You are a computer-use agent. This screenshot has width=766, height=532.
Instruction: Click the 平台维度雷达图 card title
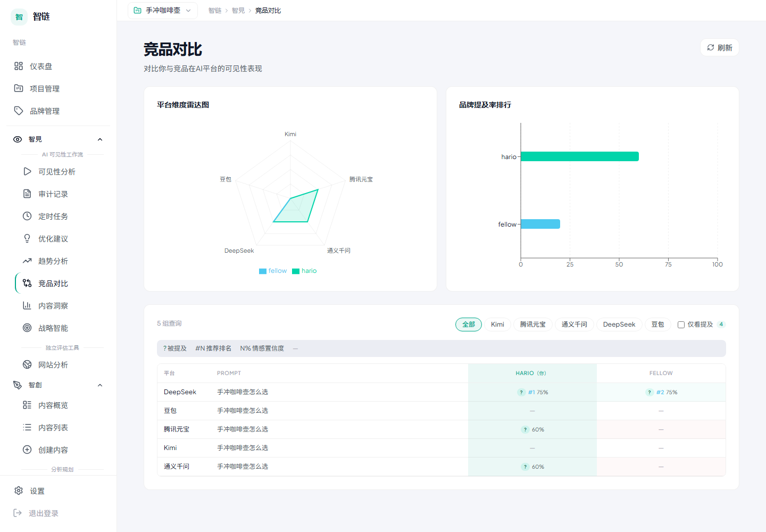(183, 105)
